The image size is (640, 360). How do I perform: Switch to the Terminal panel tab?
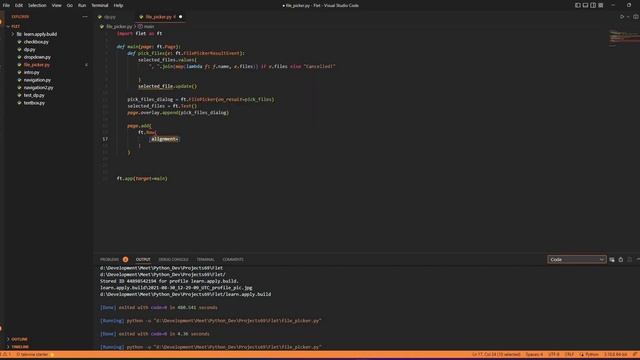point(205,260)
